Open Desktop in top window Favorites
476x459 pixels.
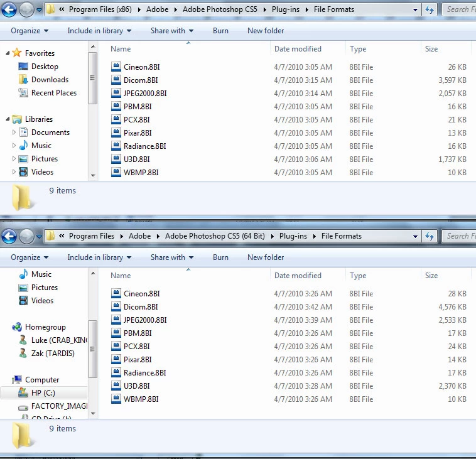38,67
